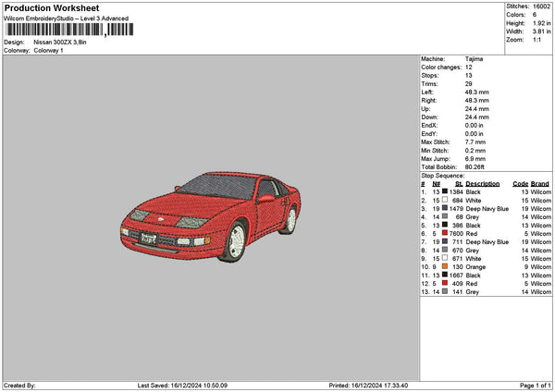The image size is (555, 392).
Task: Click the grey swatch in stop 4
Action: pyautogui.click(x=445, y=216)
